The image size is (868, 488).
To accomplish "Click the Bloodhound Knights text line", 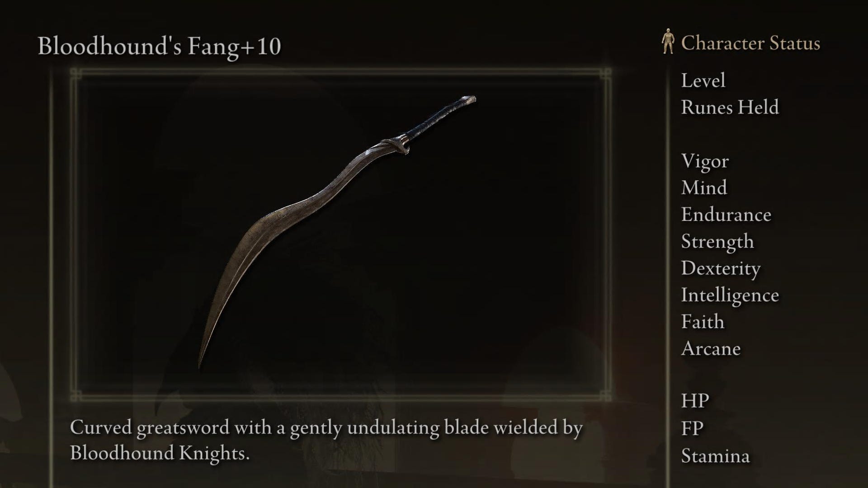I will (160, 453).
